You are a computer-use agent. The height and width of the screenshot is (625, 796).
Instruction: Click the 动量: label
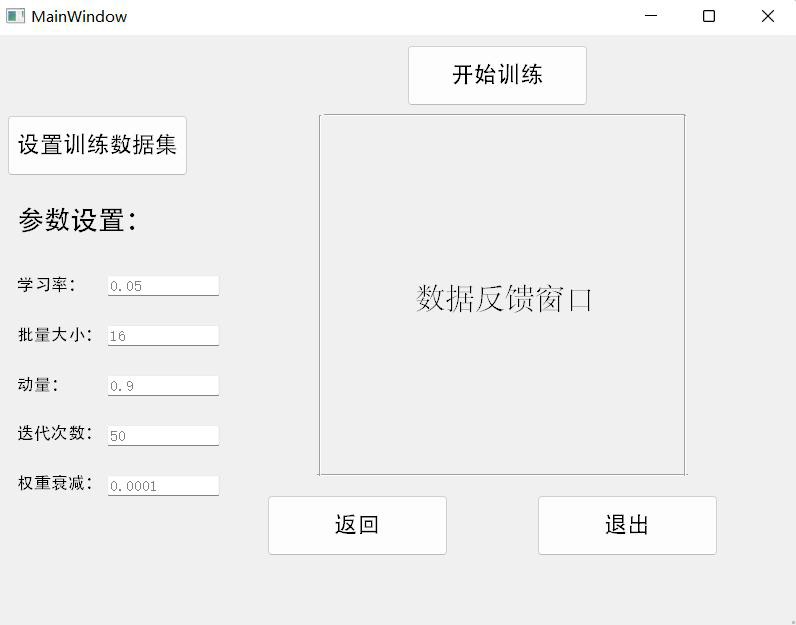39,384
